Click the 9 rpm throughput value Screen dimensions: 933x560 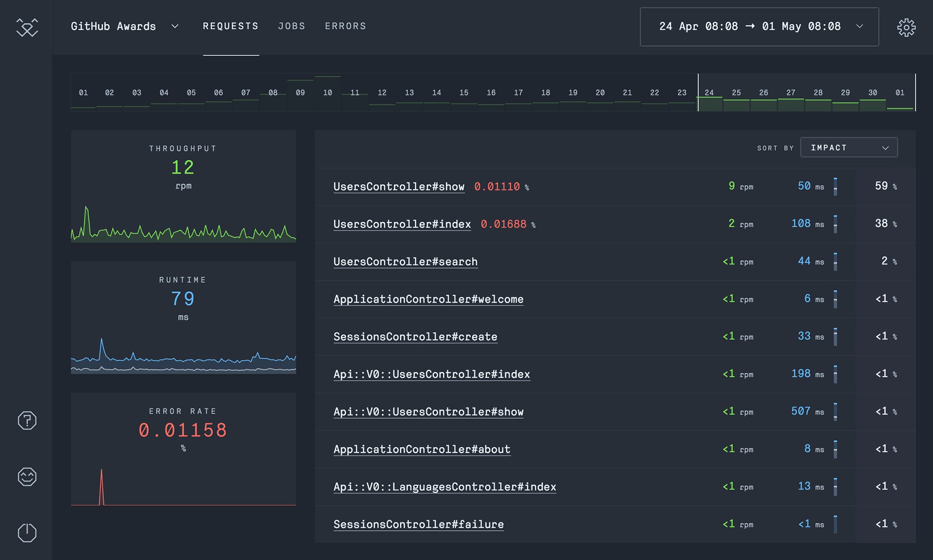point(741,186)
